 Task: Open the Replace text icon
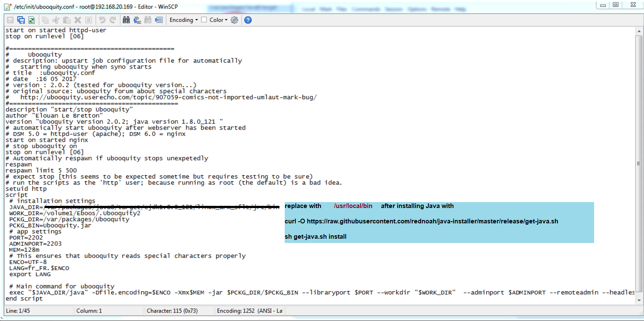click(137, 20)
